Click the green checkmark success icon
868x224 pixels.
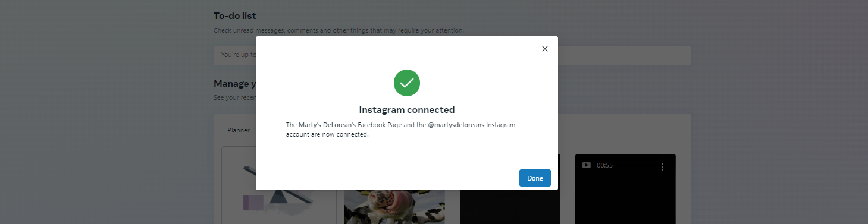pyautogui.click(x=407, y=83)
